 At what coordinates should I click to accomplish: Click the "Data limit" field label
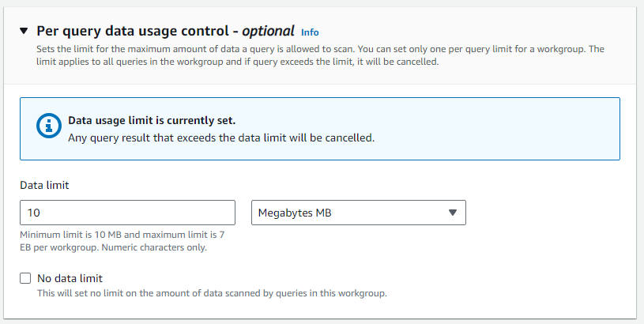click(44, 185)
